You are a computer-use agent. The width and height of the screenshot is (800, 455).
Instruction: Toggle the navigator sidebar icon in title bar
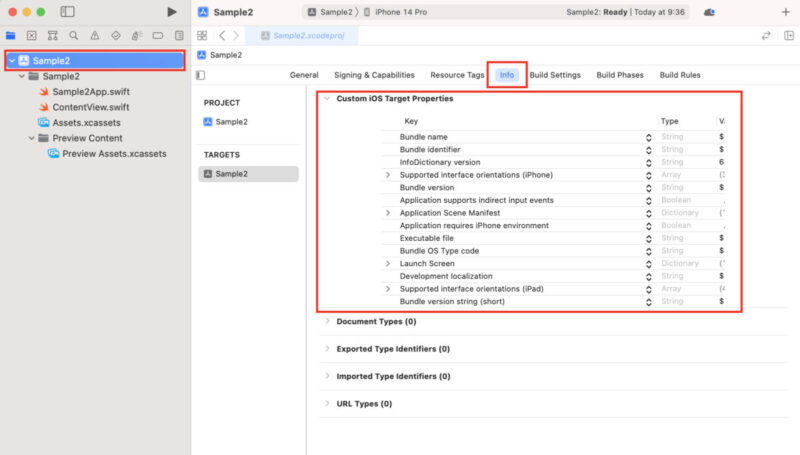click(67, 12)
